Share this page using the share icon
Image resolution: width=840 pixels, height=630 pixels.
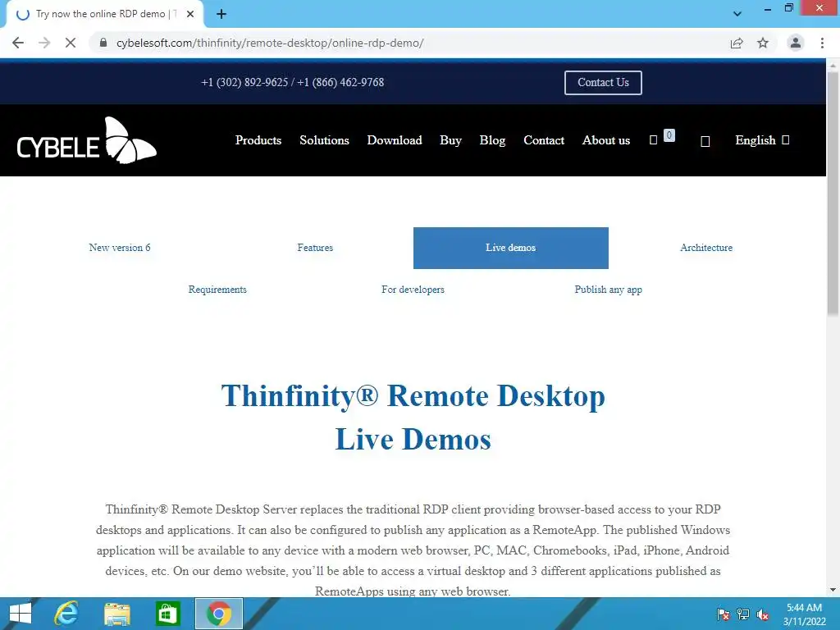point(737,43)
